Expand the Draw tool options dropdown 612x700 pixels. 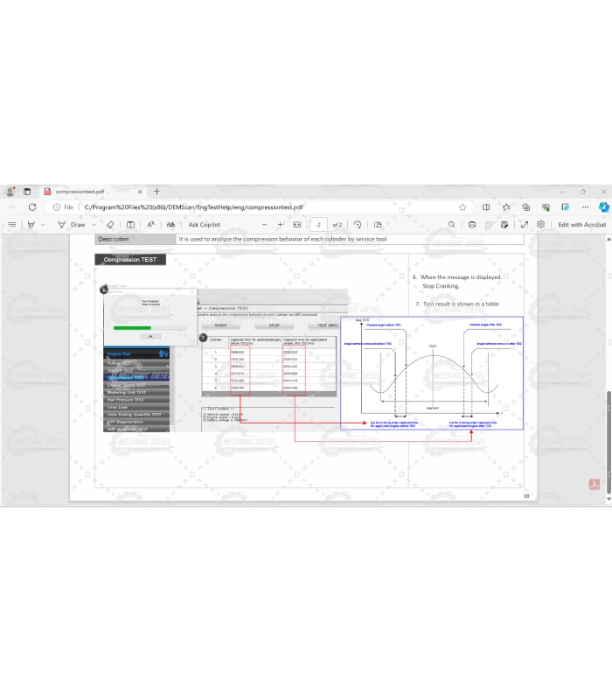pos(94,225)
